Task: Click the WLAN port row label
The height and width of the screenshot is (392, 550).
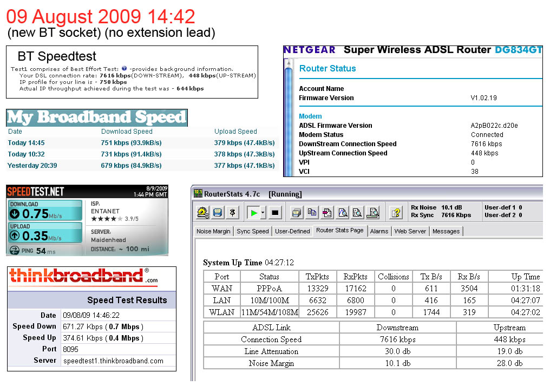Action: coord(222,312)
